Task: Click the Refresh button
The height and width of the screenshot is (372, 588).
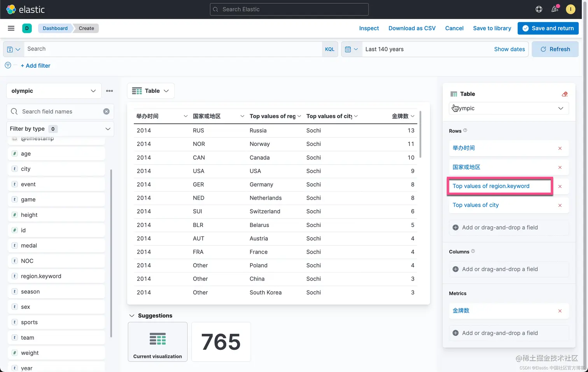Action: [x=555, y=49]
